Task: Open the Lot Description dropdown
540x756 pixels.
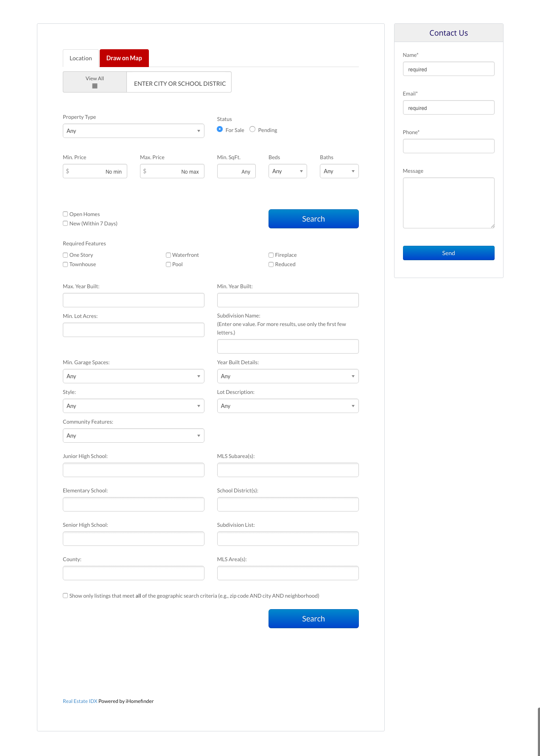Action: (288, 406)
